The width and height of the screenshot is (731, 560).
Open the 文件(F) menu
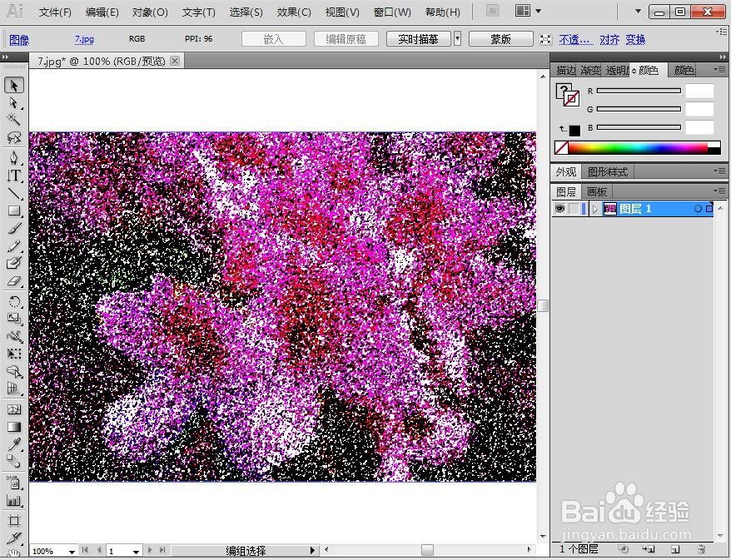pyautogui.click(x=55, y=12)
